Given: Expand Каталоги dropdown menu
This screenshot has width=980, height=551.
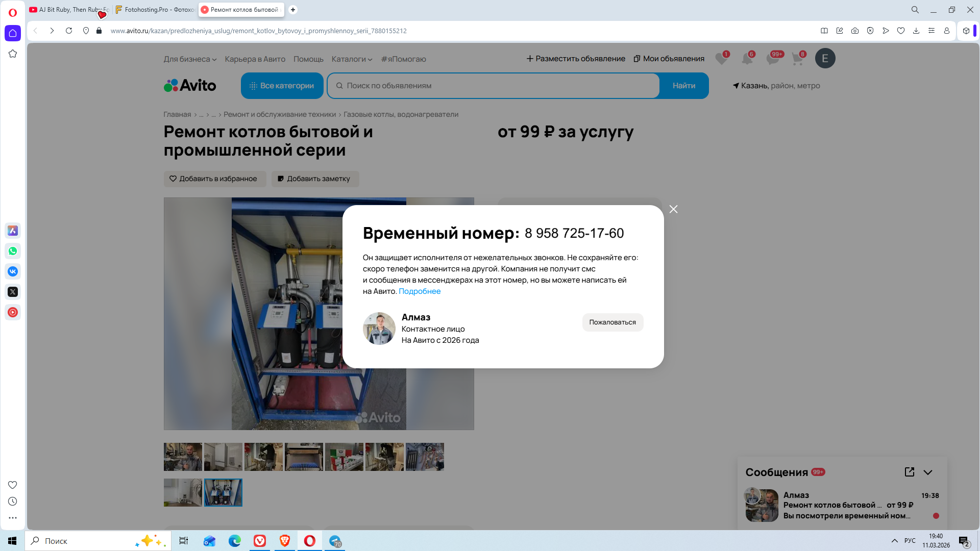Looking at the screenshot, I should click(x=352, y=59).
